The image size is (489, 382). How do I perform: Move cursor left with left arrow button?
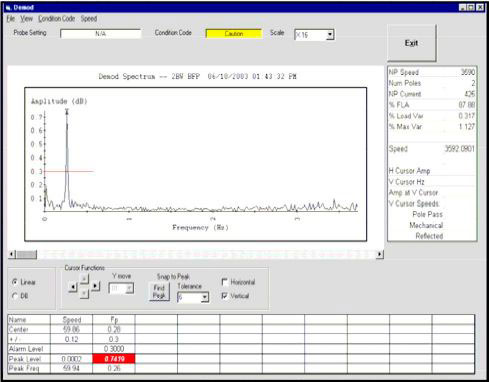[73, 286]
